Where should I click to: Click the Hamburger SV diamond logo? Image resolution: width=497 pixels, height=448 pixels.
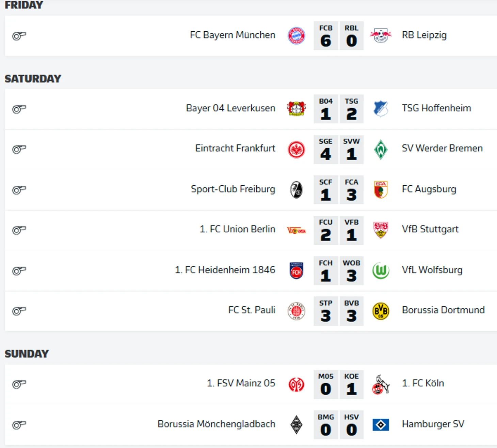click(381, 425)
